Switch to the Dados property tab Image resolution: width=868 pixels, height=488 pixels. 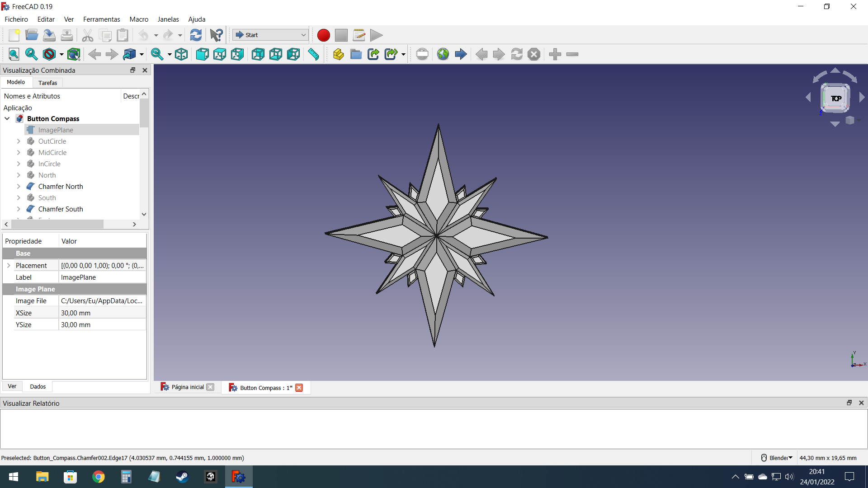click(x=38, y=386)
